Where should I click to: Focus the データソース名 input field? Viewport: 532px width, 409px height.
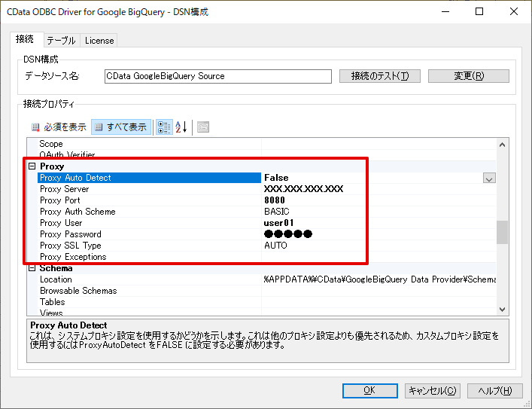[217, 76]
